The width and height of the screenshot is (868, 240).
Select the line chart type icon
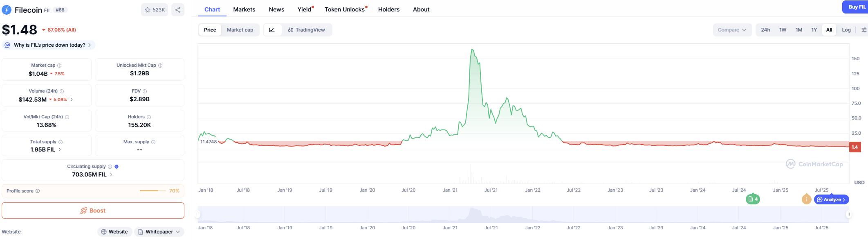pos(272,30)
